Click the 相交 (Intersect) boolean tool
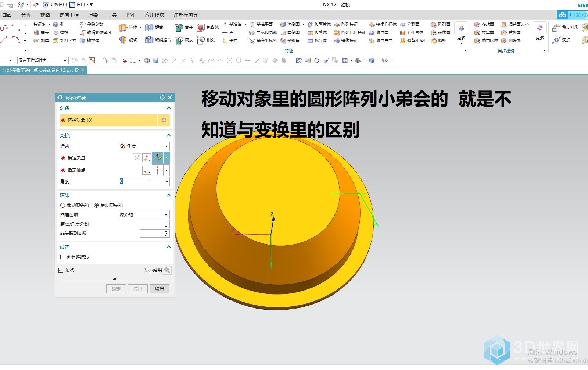Viewport: 588px width, 370px height. 206,40
